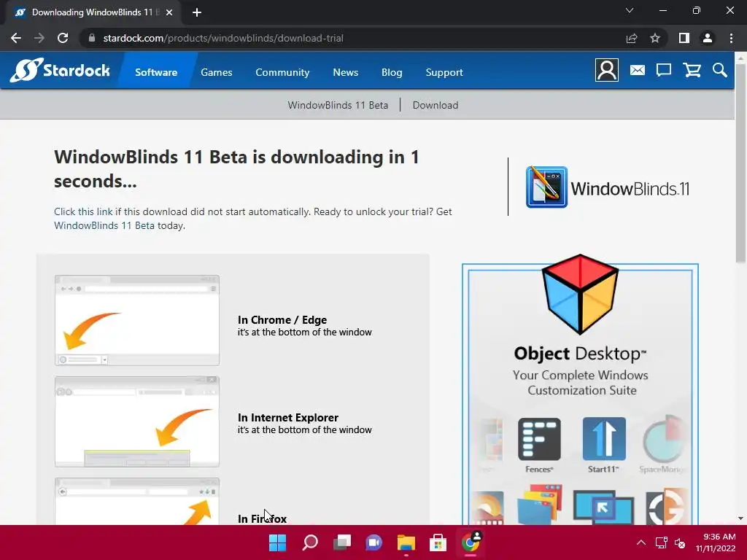Go to WindowBlinds 11 Beta subnav link
Viewport: 747px width, 560px height.
[338, 105]
